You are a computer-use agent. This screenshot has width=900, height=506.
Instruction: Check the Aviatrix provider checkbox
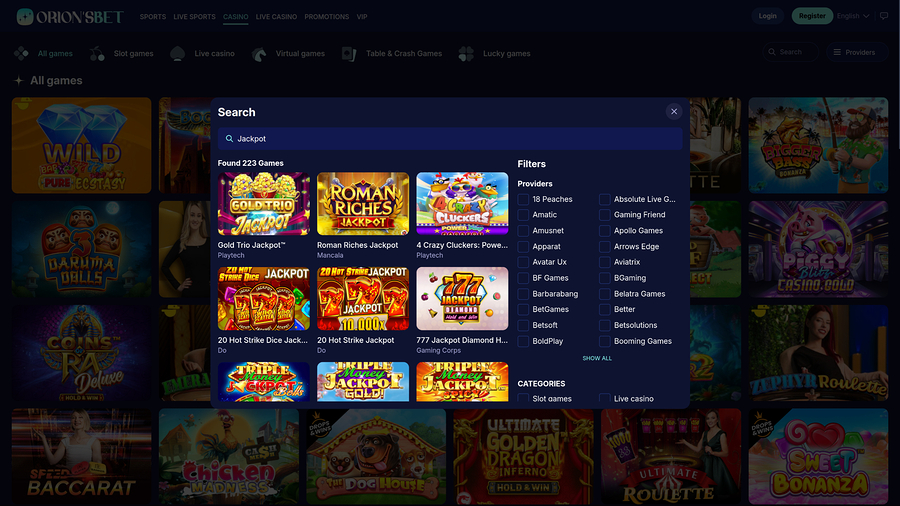pyautogui.click(x=604, y=262)
